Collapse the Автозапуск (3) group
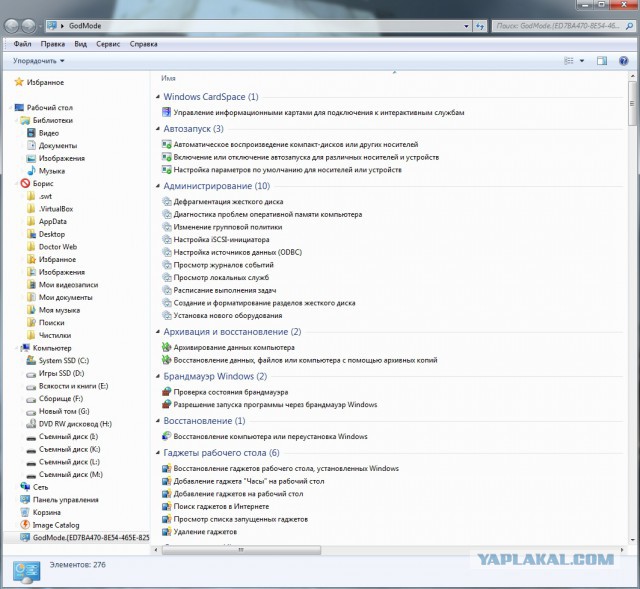 click(x=158, y=129)
